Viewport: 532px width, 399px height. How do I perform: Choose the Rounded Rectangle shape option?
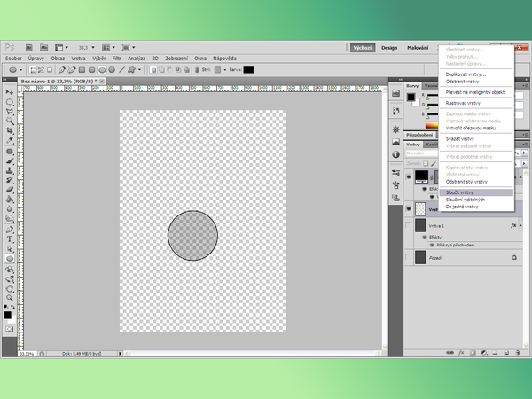pos(90,69)
